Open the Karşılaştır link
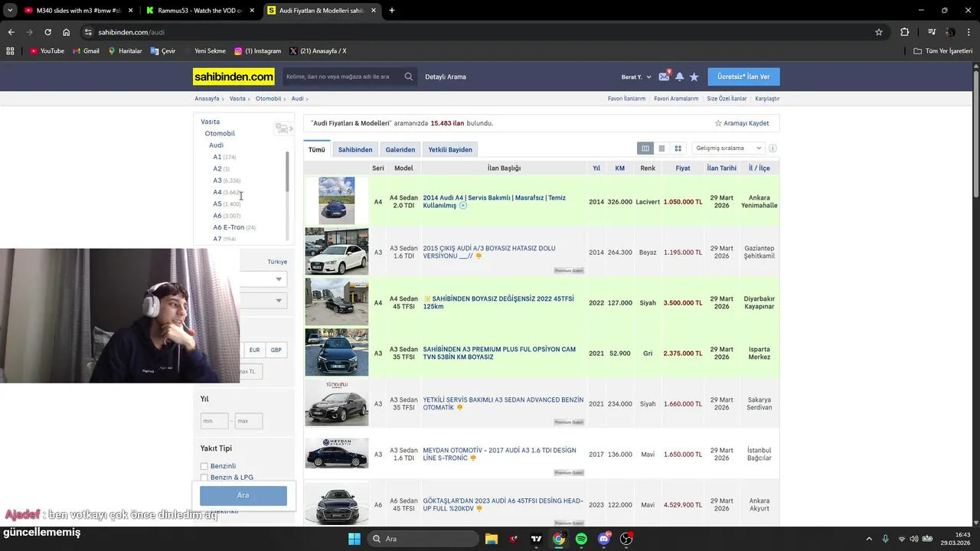This screenshot has width=980, height=551. (x=767, y=99)
